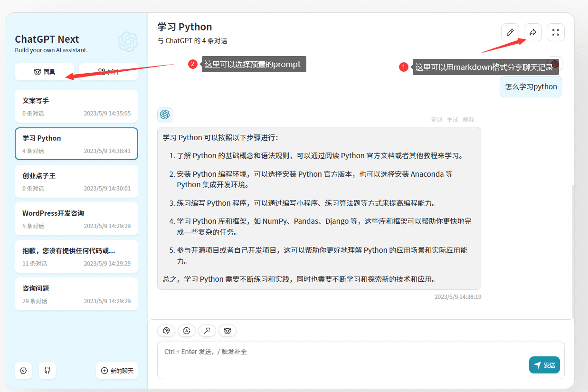Screen dimensions: 588x392
Task: Click the 复制 copy link above reply
Action: (x=436, y=120)
